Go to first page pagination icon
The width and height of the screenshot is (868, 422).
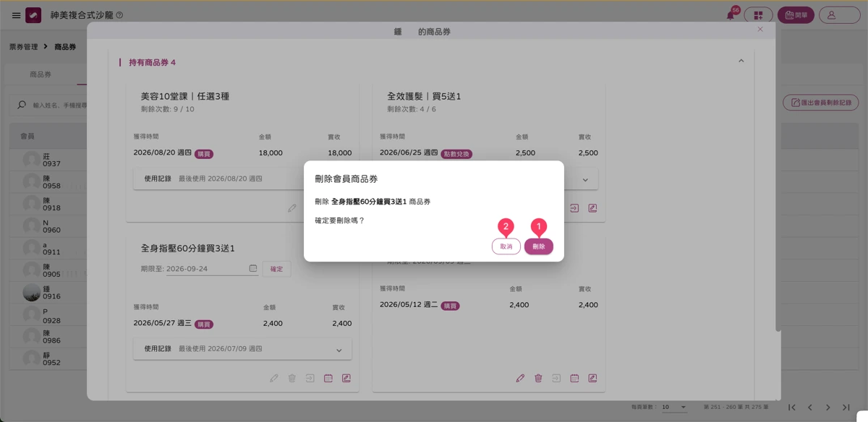click(792, 408)
